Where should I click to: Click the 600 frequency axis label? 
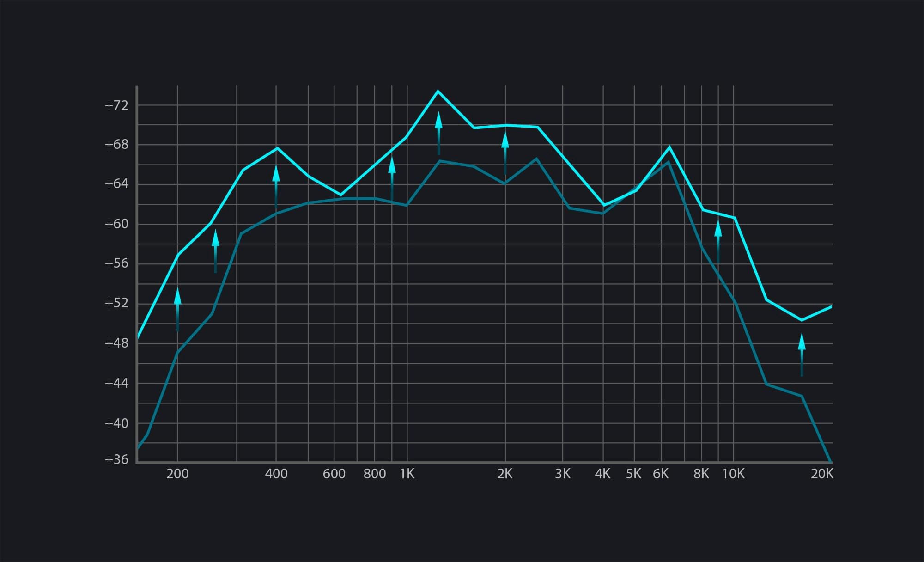[334, 474]
